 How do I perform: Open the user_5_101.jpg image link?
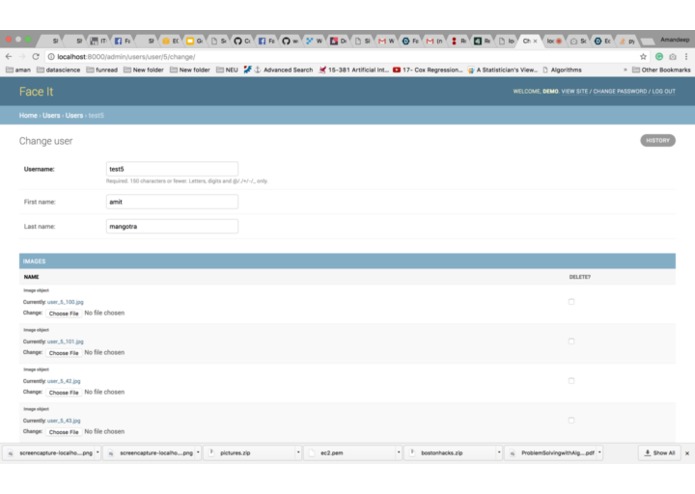(x=65, y=342)
